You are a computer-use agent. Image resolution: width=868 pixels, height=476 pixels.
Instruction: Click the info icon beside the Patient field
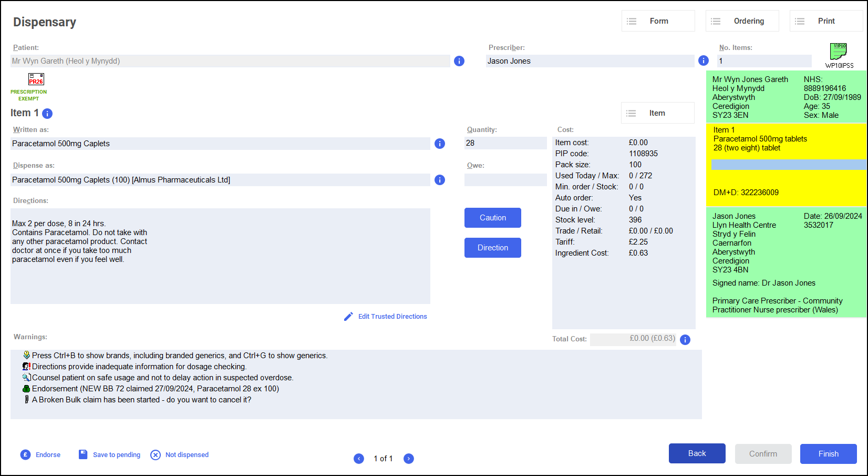(x=459, y=61)
